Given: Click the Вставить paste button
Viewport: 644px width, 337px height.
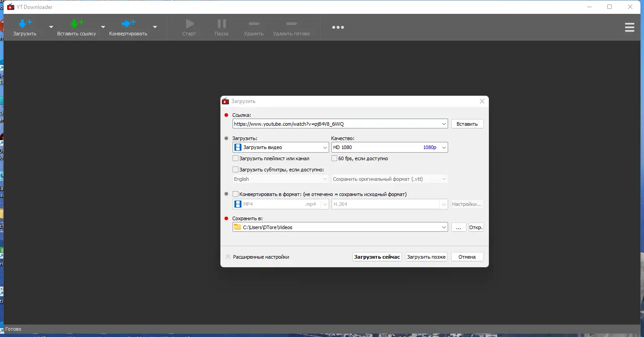Looking at the screenshot, I should (467, 124).
